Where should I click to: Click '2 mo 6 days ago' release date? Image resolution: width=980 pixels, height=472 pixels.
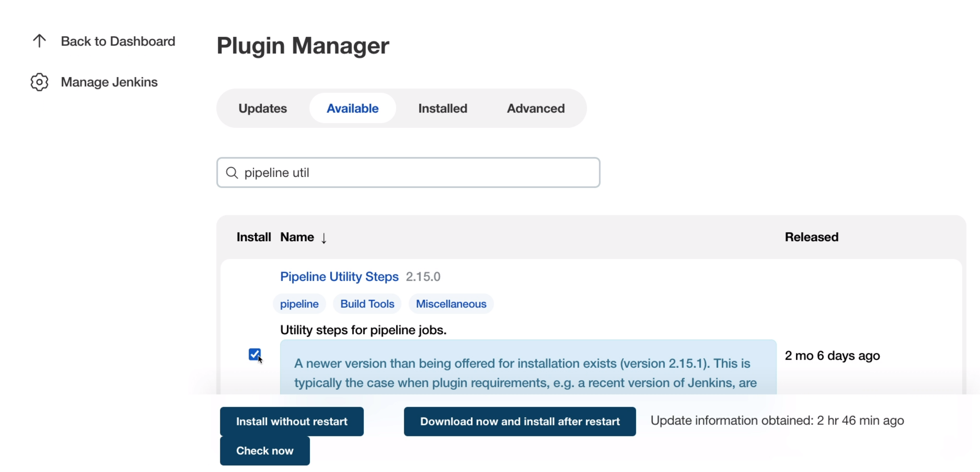pyautogui.click(x=832, y=356)
